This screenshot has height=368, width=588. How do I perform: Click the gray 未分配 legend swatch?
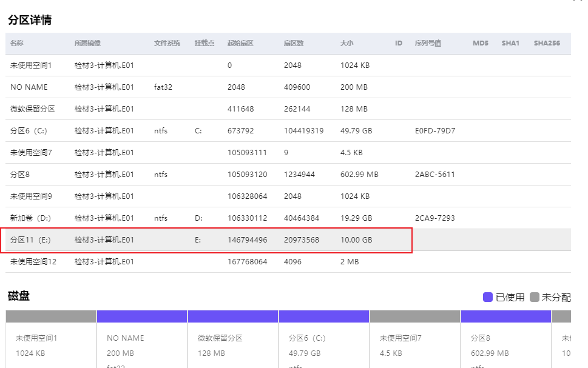tap(534, 297)
